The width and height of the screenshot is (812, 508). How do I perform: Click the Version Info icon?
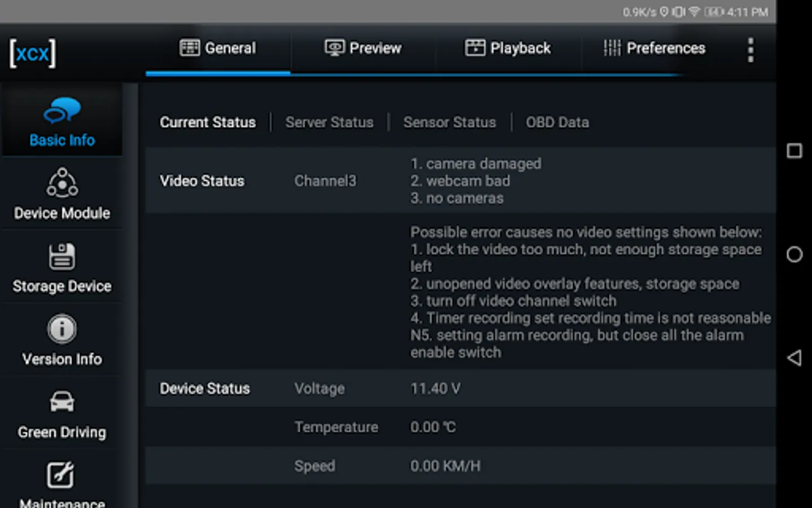tap(61, 330)
